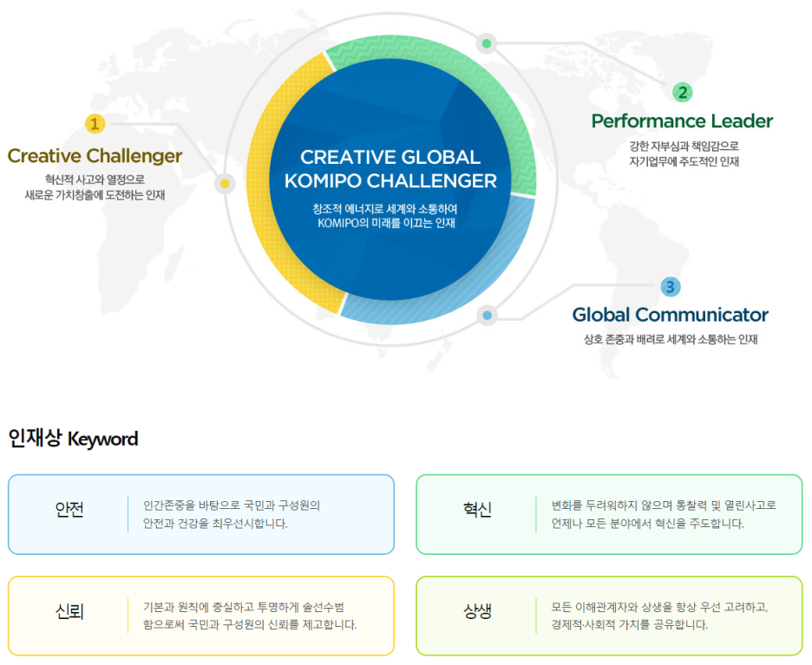This screenshot has height=665, width=812.
Task: Click the 안전 keyword label
Action: [69, 510]
